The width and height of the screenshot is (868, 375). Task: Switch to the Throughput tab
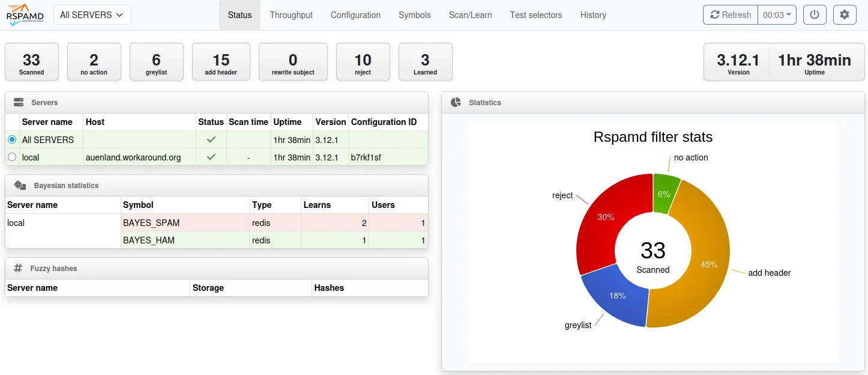291,15
